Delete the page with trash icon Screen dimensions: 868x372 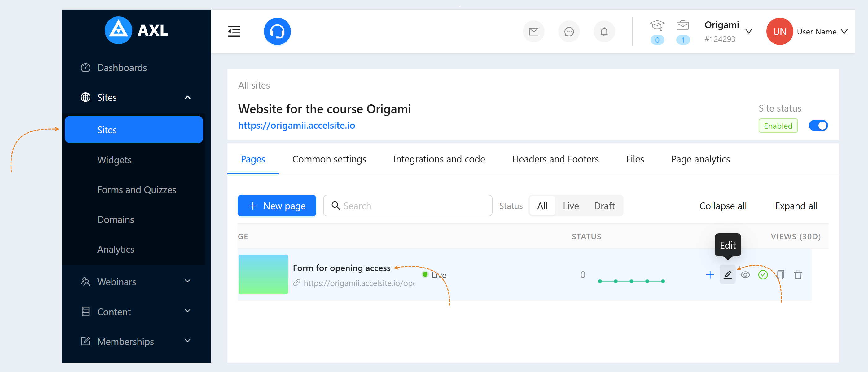pyautogui.click(x=798, y=275)
